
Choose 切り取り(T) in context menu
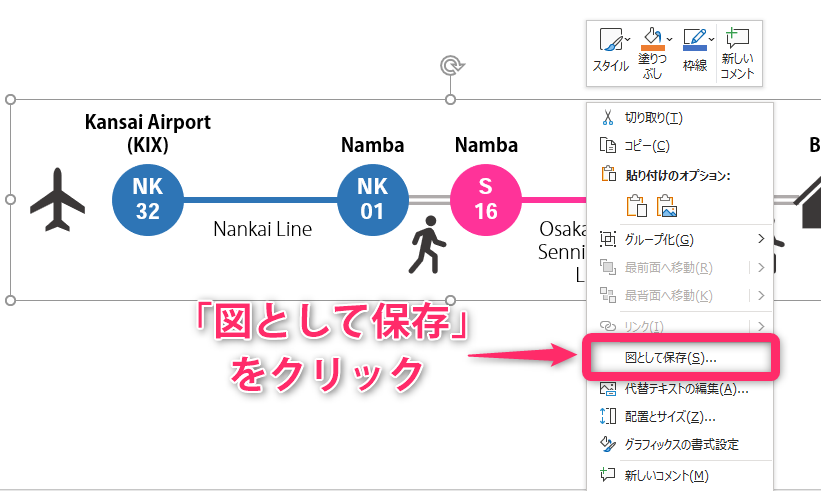point(680,118)
